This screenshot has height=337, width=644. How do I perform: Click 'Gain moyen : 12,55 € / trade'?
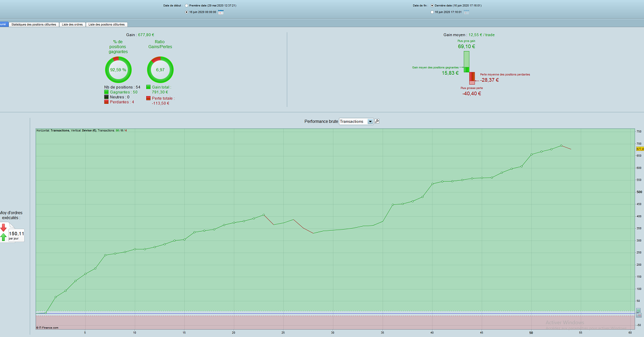[469, 35]
